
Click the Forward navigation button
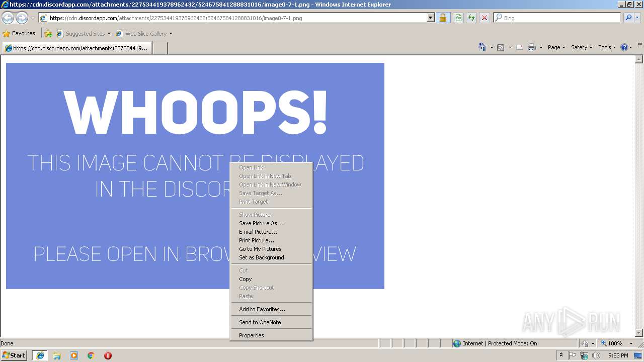coord(22,18)
